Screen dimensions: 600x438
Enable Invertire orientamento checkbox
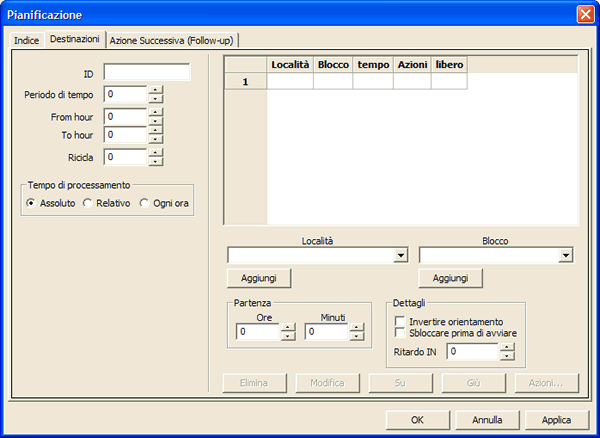coord(400,321)
